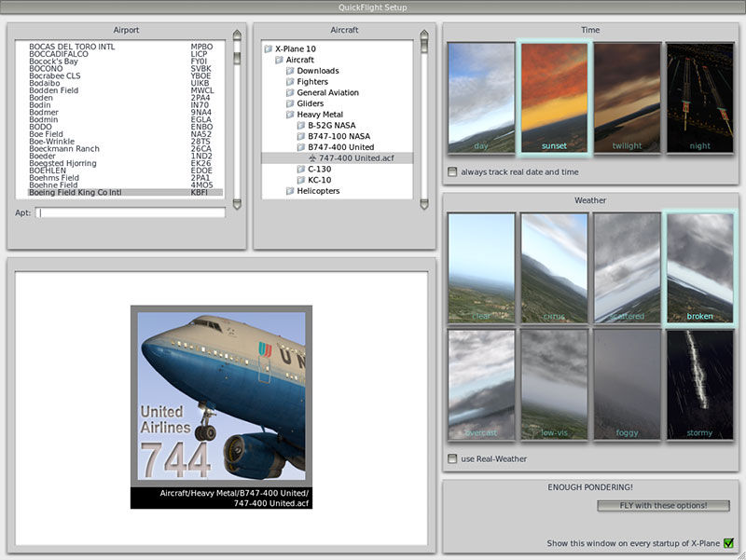746x560 pixels.
Task: Choose the overcast weather thumbnail
Action: 481,385
